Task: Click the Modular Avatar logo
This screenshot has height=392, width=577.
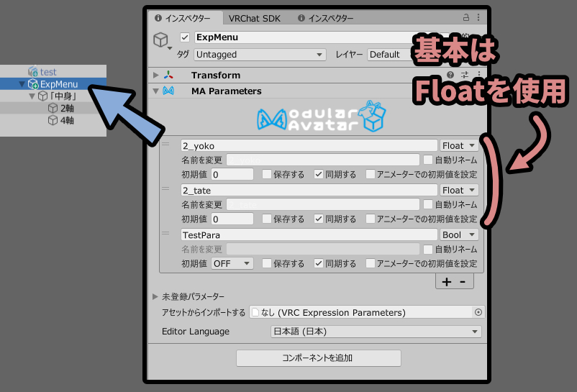Action: click(x=322, y=117)
